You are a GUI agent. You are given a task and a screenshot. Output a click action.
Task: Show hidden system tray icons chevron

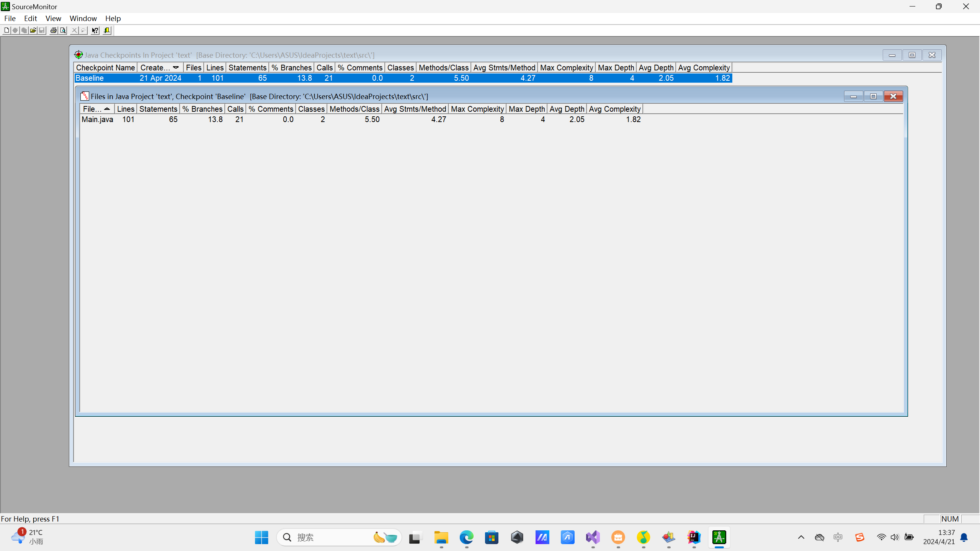pyautogui.click(x=801, y=537)
